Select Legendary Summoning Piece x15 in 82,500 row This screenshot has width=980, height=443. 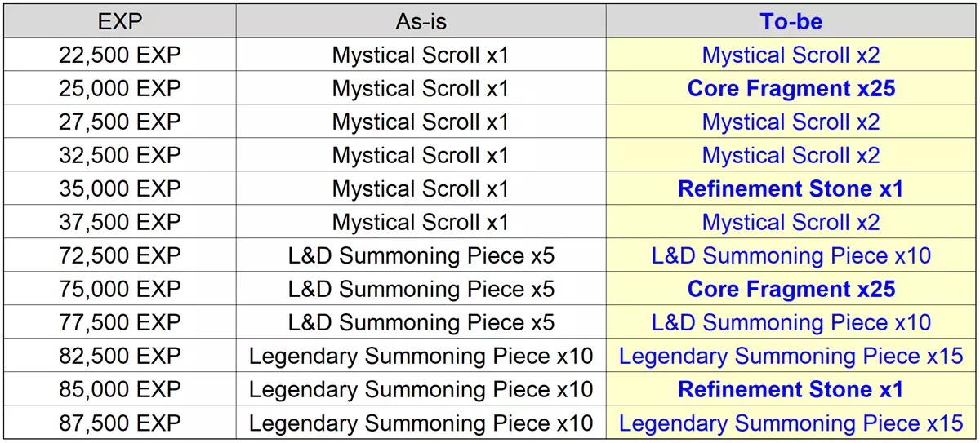791,356
